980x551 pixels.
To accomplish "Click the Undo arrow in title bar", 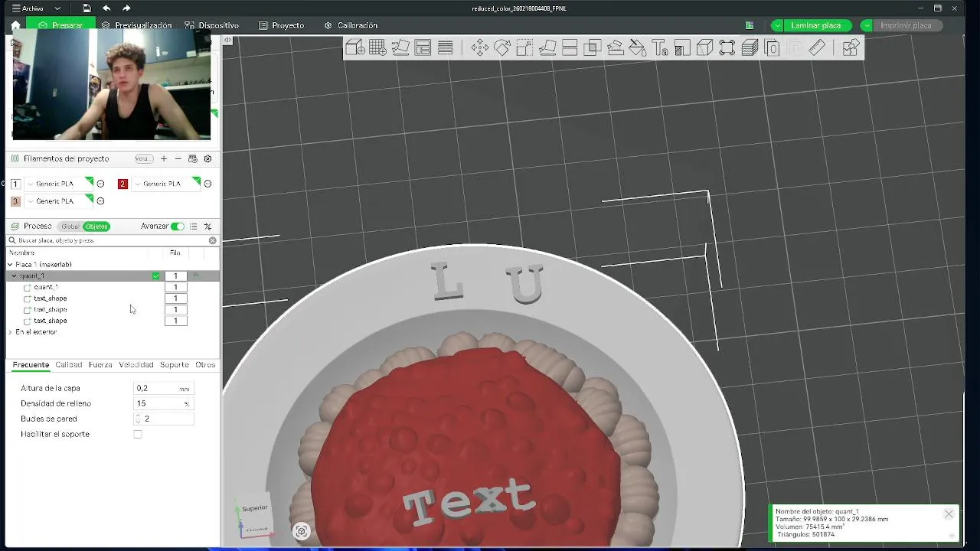I will tap(106, 8).
